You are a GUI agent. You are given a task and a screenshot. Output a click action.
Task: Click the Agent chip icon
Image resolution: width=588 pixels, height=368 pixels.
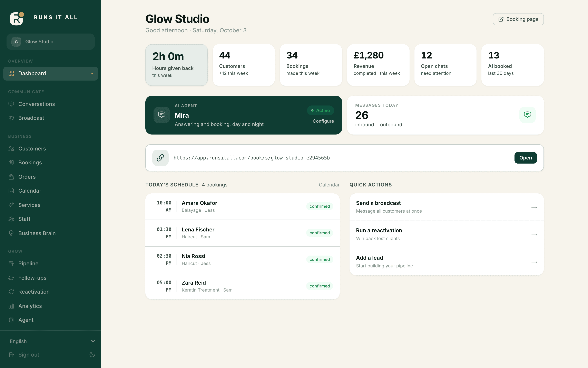point(11,320)
